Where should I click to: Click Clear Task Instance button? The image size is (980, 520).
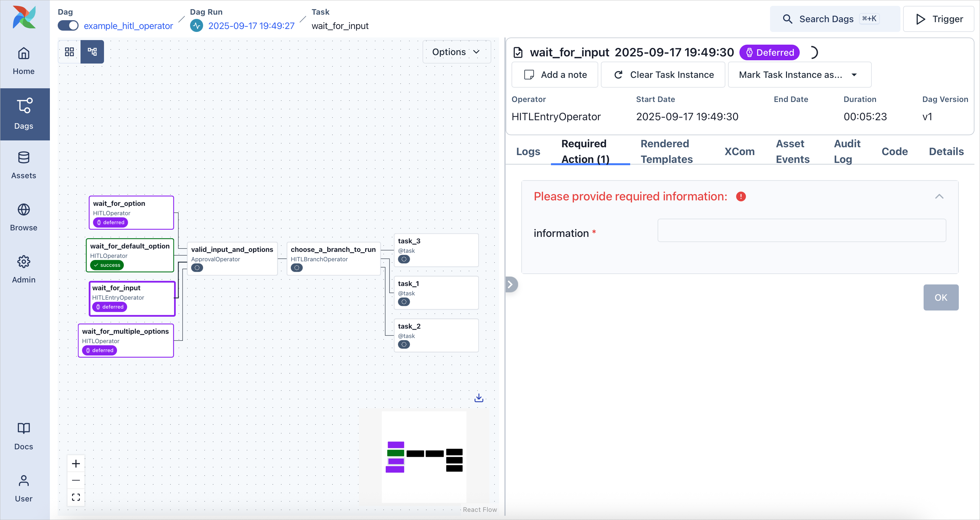click(x=663, y=75)
